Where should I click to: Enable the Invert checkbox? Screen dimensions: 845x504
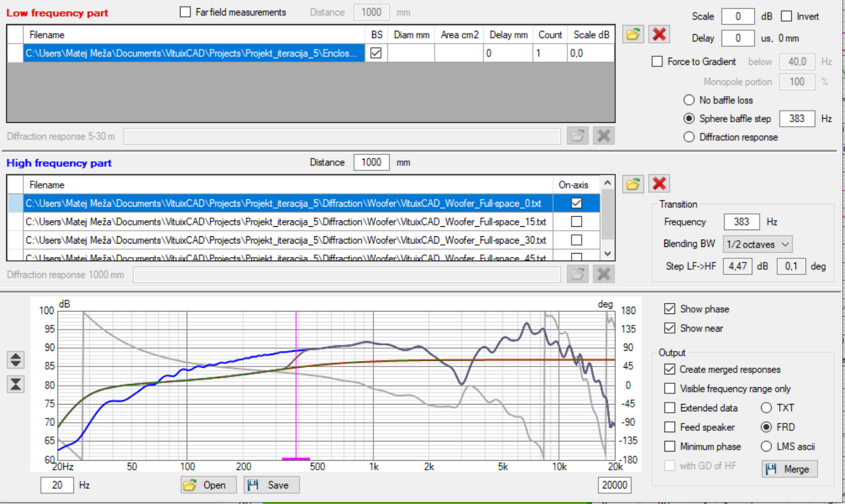pyautogui.click(x=786, y=16)
